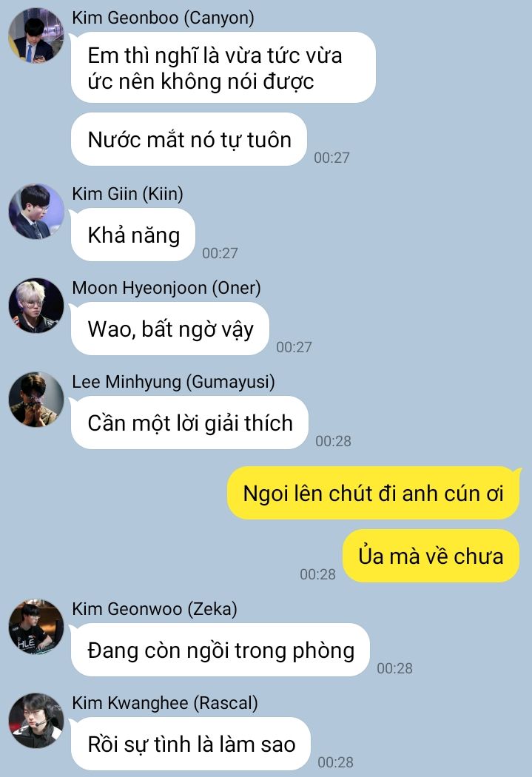Click the name Kim Kwanghee (Rascal)
This screenshot has height=777, width=532.
tap(164, 703)
